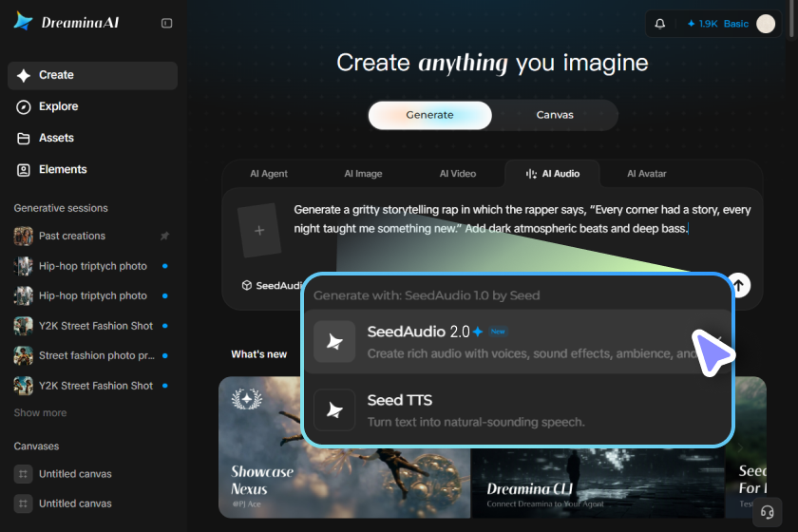798x532 pixels.
Task: Click Past creations thumbnail
Action: click(24, 237)
